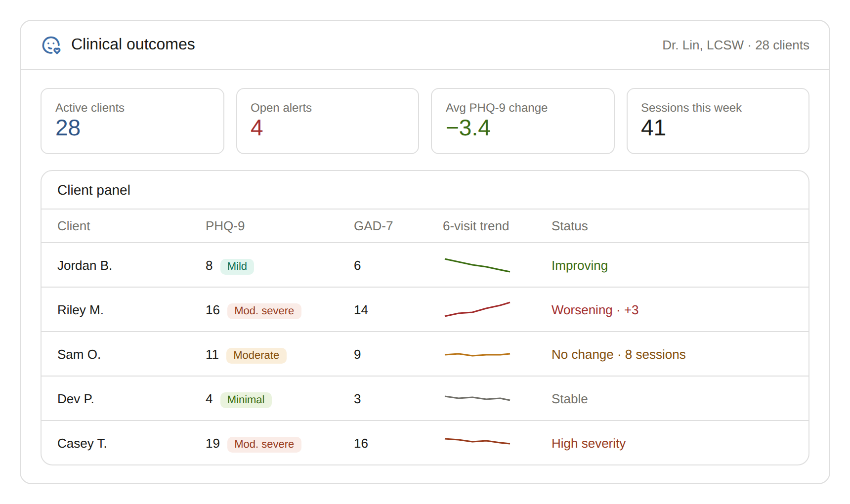Click the 'Worsening · +3' status

coord(595,310)
